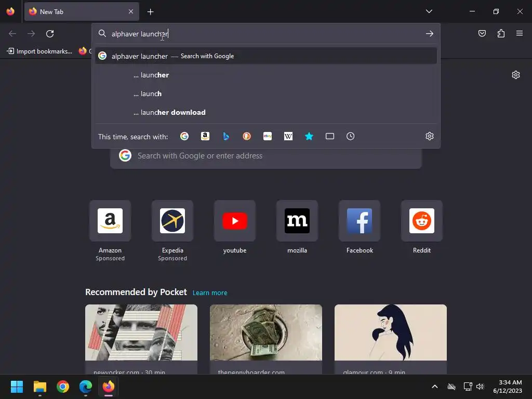Launch Google Chrome from taskbar
This screenshot has width=532, height=399.
click(63, 387)
